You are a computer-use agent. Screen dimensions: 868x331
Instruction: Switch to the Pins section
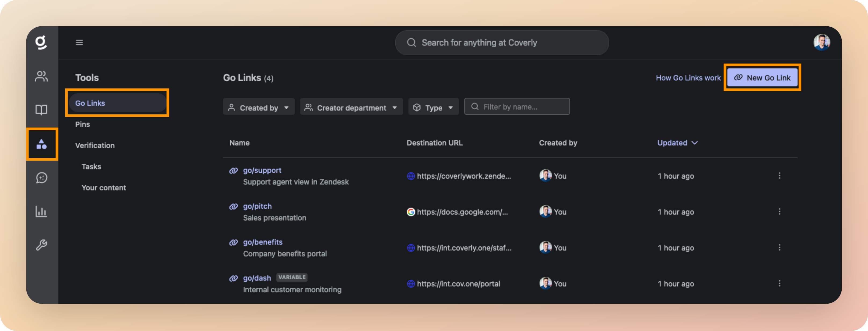tap(82, 124)
